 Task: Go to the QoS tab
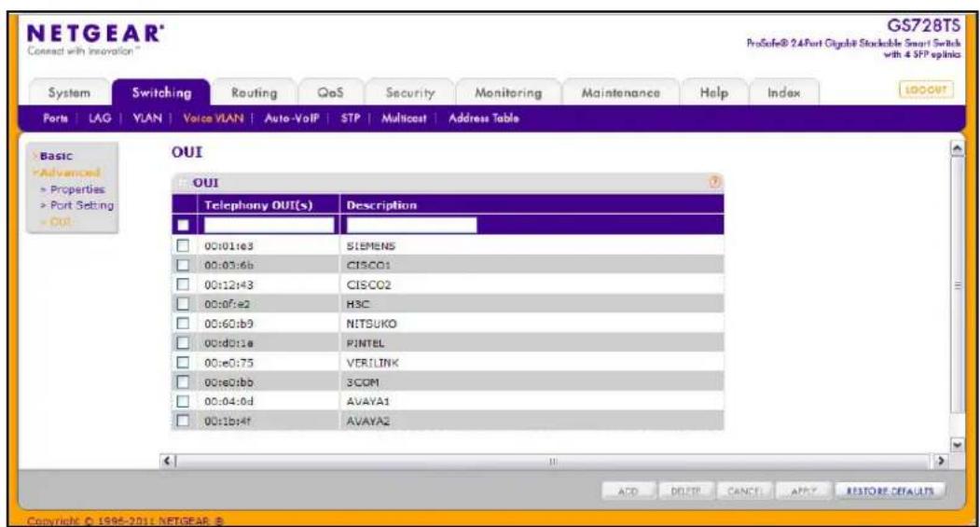tap(330, 92)
